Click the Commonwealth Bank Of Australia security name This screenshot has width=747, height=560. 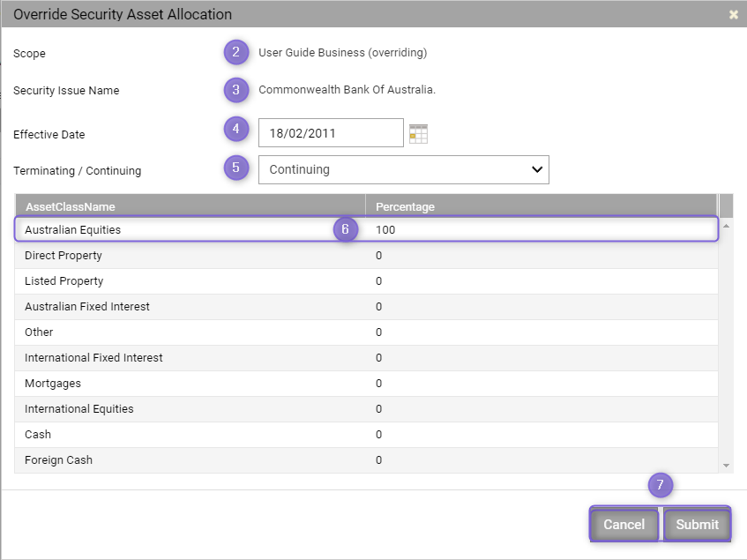(x=347, y=90)
